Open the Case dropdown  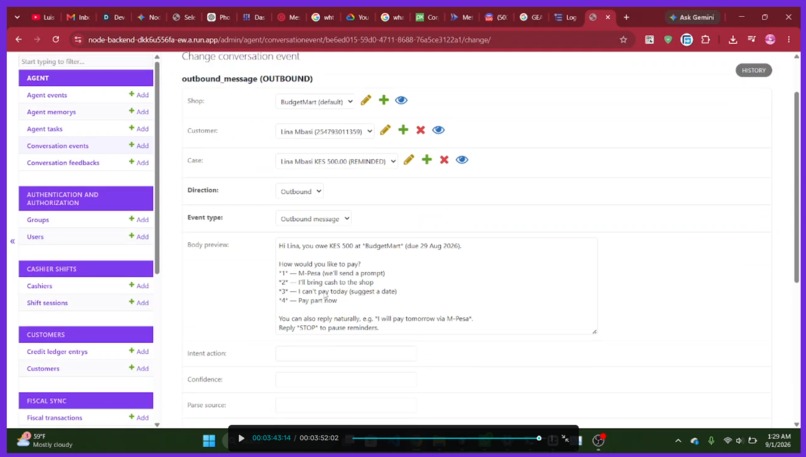tap(337, 161)
